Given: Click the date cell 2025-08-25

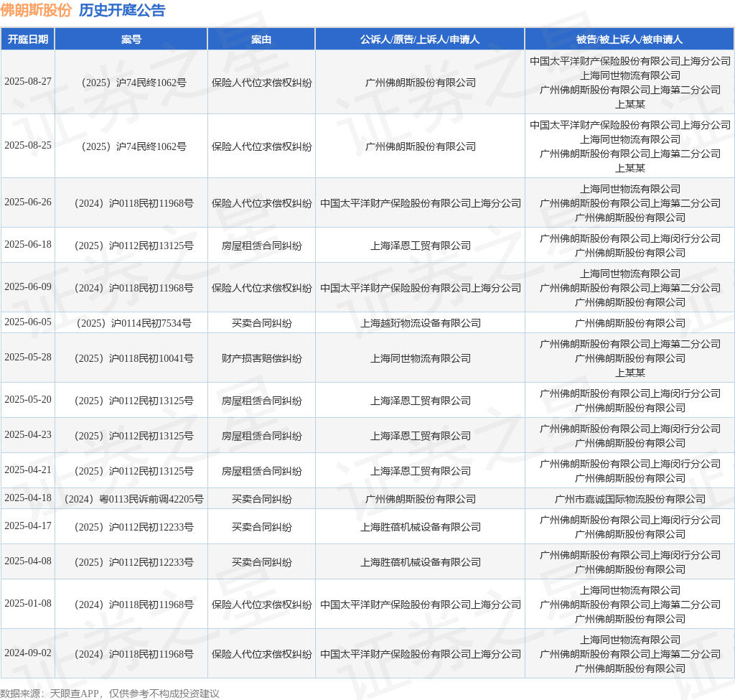Looking at the screenshot, I should click(28, 145).
